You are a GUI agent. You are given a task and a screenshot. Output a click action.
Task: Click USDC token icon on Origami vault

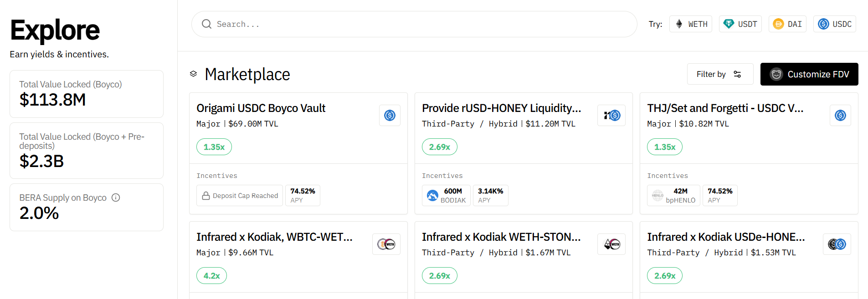(390, 116)
